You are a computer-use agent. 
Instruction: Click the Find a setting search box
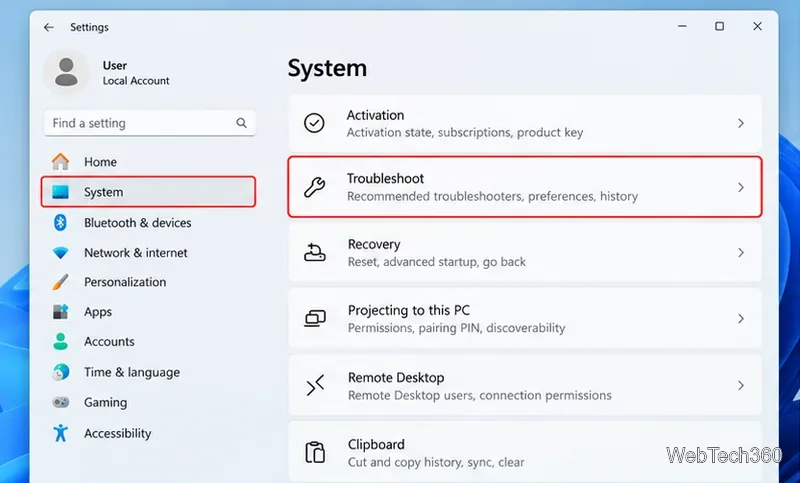(149, 123)
